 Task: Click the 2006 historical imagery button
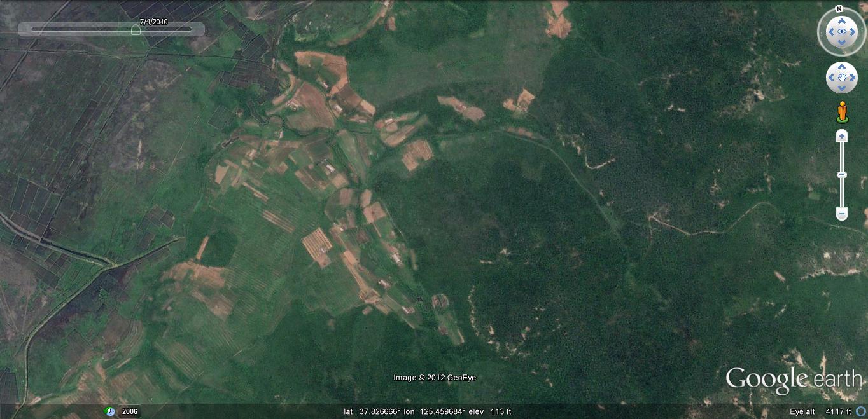click(129, 411)
